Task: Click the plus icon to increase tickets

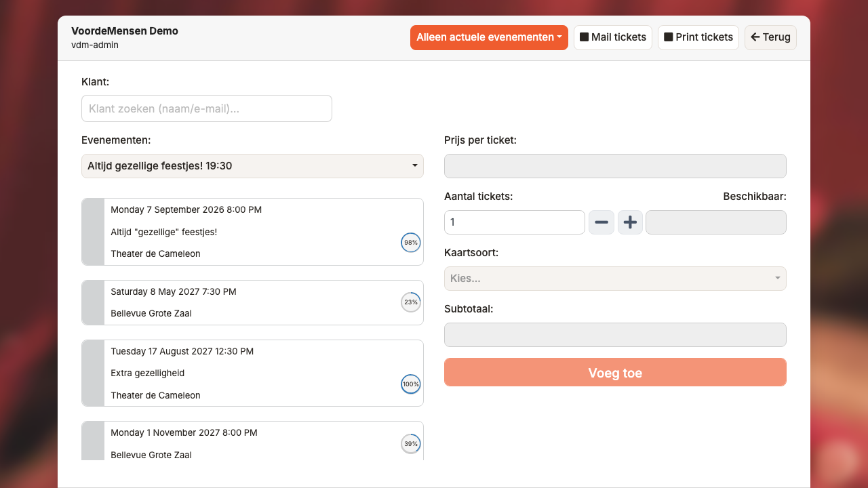Action: click(631, 222)
